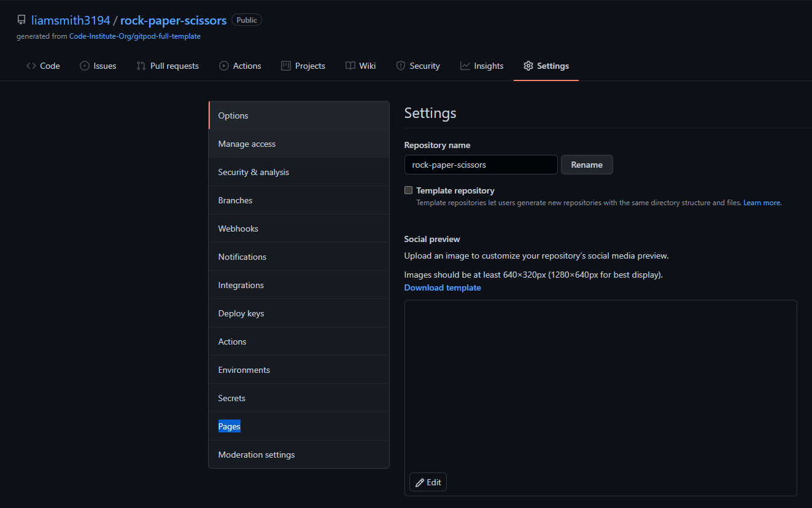Click Learn more about template repositories

tap(762, 203)
